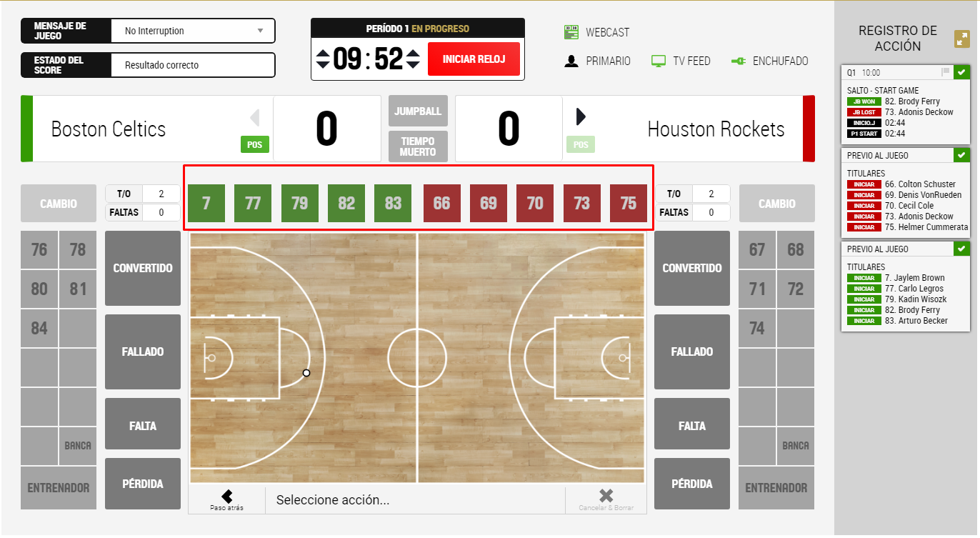Click JB LOST tag for Adonis Deckow
Screen dimensions: 980x538
click(x=864, y=112)
